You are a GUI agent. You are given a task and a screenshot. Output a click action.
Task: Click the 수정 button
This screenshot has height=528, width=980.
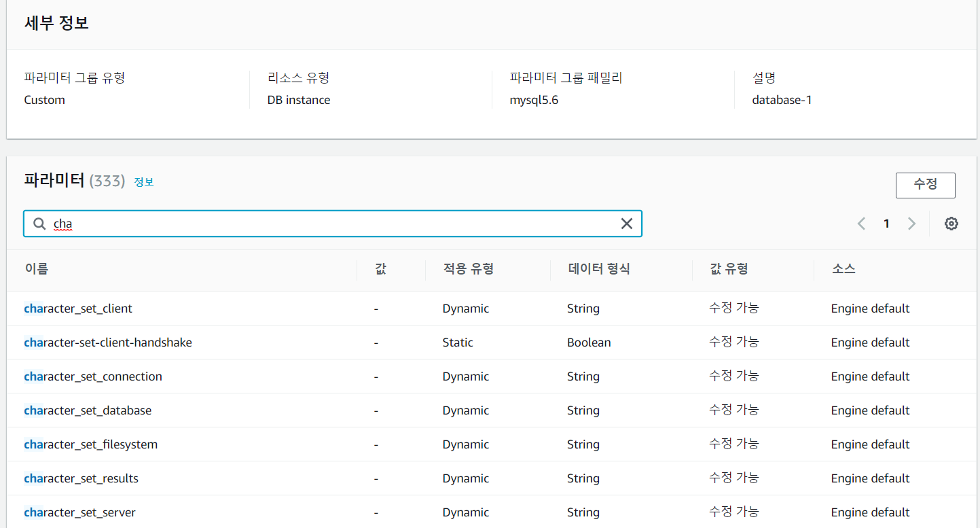coord(925,185)
